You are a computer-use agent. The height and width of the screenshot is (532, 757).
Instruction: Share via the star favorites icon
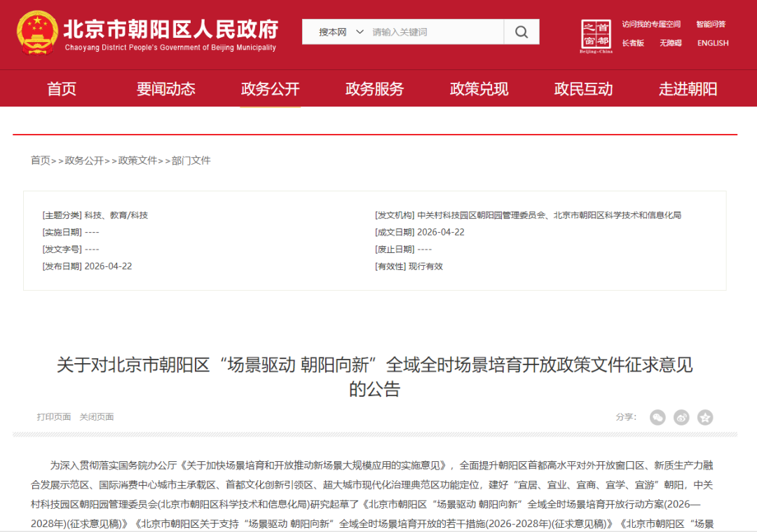coord(705,417)
